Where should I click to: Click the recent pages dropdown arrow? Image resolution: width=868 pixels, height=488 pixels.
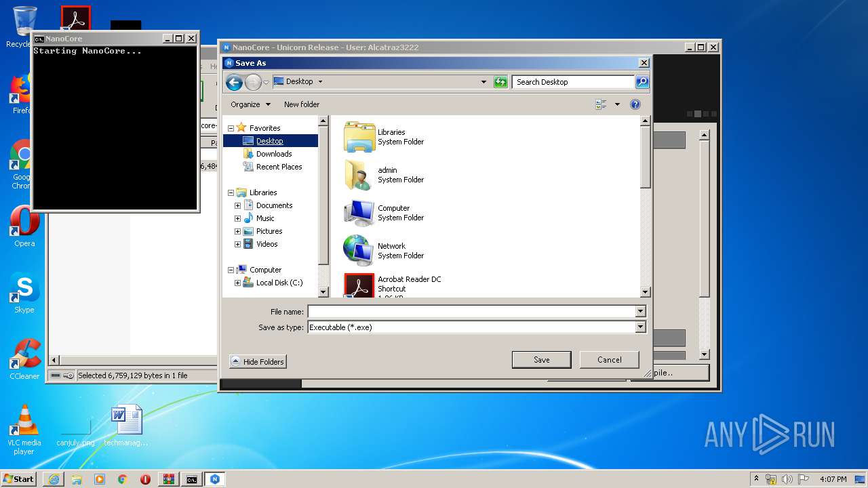tap(267, 82)
